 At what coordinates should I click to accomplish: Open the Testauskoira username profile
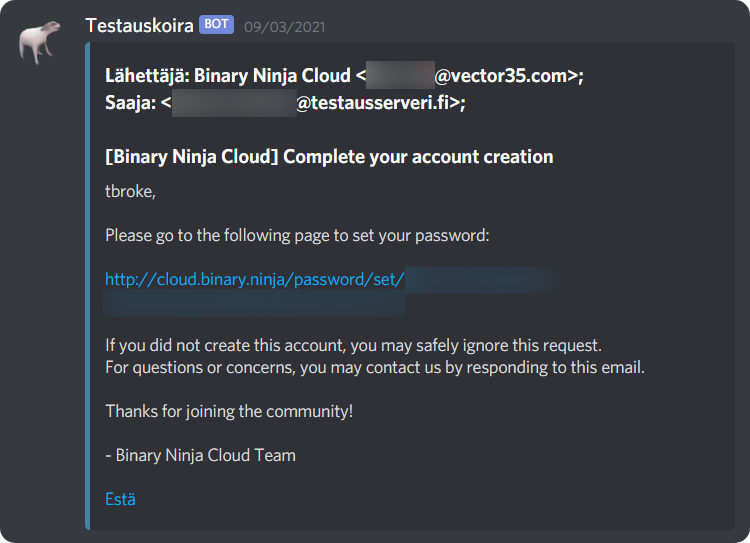click(x=140, y=25)
